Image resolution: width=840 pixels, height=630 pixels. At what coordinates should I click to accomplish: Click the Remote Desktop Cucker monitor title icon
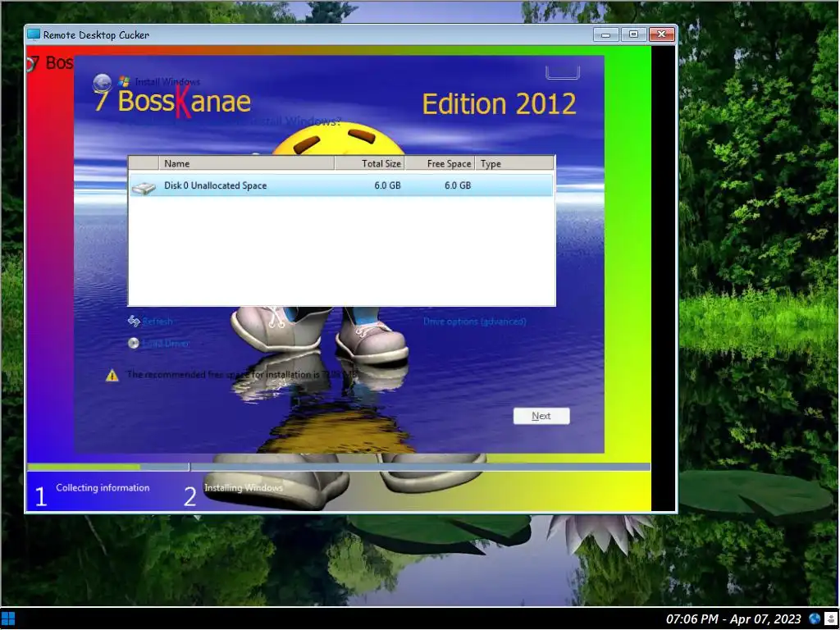tap(33, 34)
